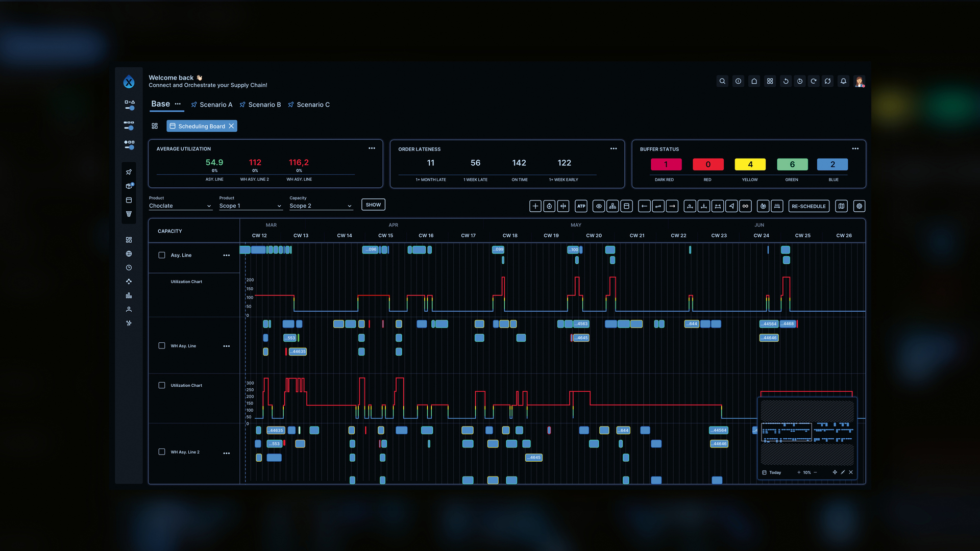
Task: Open the search icon in header
Action: tap(722, 81)
